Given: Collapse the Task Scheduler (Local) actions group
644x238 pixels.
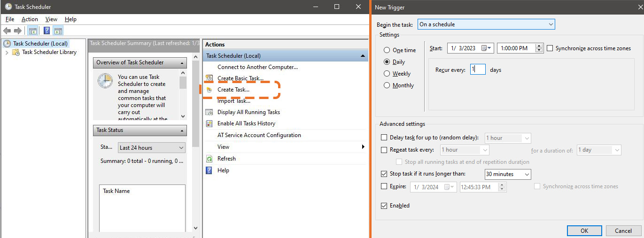Looking at the screenshot, I should [x=362, y=56].
